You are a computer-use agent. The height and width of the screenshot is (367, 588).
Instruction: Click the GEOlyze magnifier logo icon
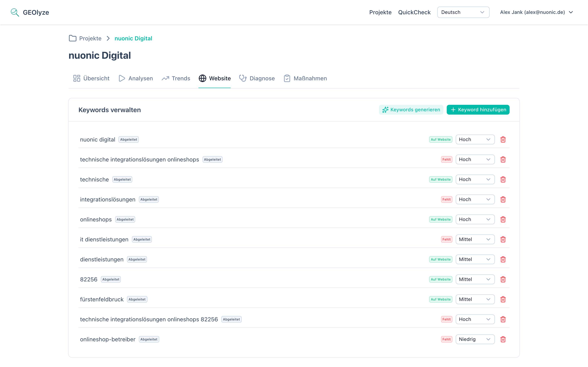coord(14,12)
